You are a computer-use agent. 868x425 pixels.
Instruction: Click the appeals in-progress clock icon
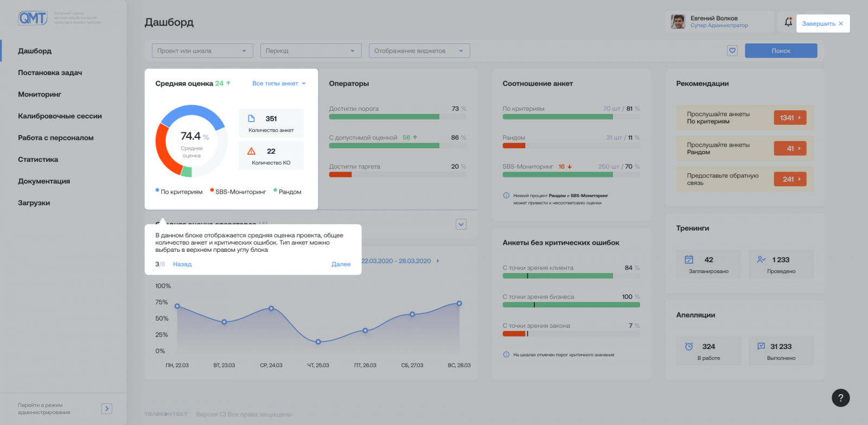[x=689, y=346]
